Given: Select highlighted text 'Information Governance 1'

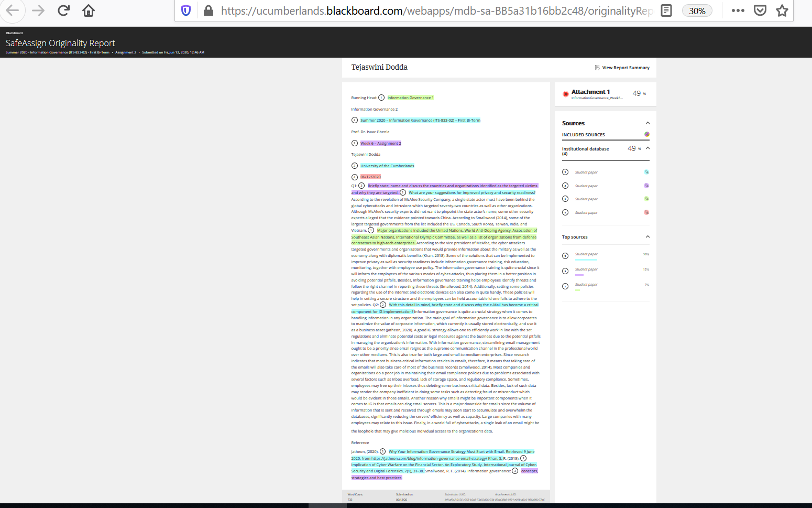Looking at the screenshot, I should (411, 98).
